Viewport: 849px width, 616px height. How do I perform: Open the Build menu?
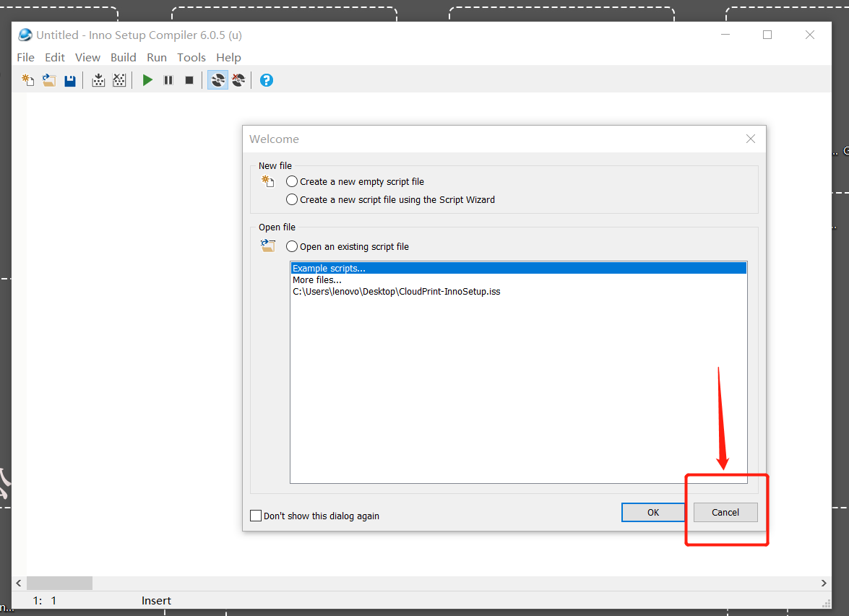click(124, 57)
